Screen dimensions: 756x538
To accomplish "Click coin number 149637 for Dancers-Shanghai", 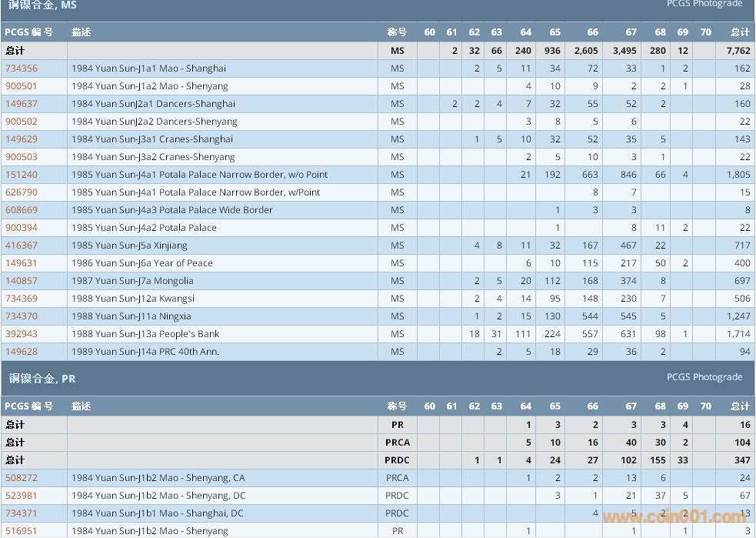I will pos(22,104).
